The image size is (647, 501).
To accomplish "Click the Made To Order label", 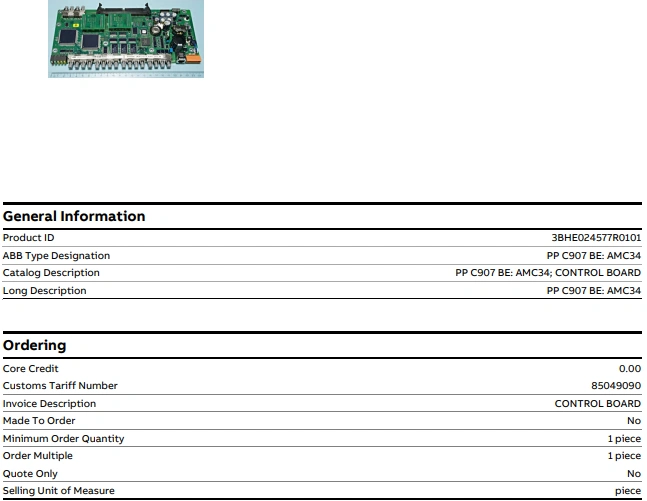I will pyautogui.click(x=39, y=421).
